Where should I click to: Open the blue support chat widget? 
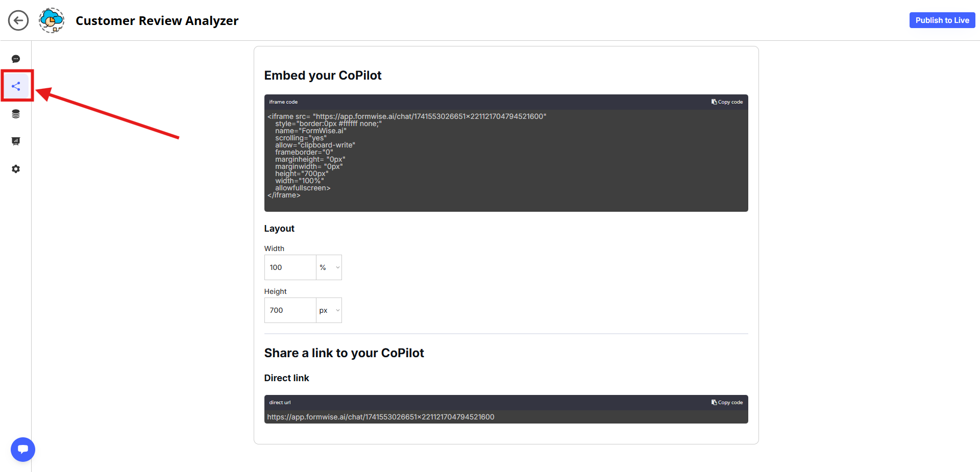(23, 450)
